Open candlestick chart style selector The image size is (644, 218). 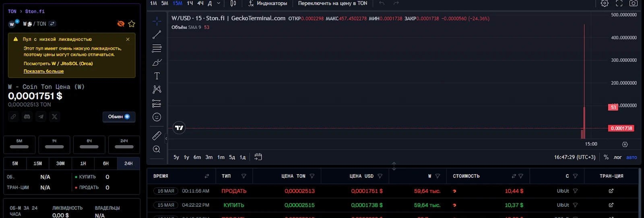pos(233,3)
